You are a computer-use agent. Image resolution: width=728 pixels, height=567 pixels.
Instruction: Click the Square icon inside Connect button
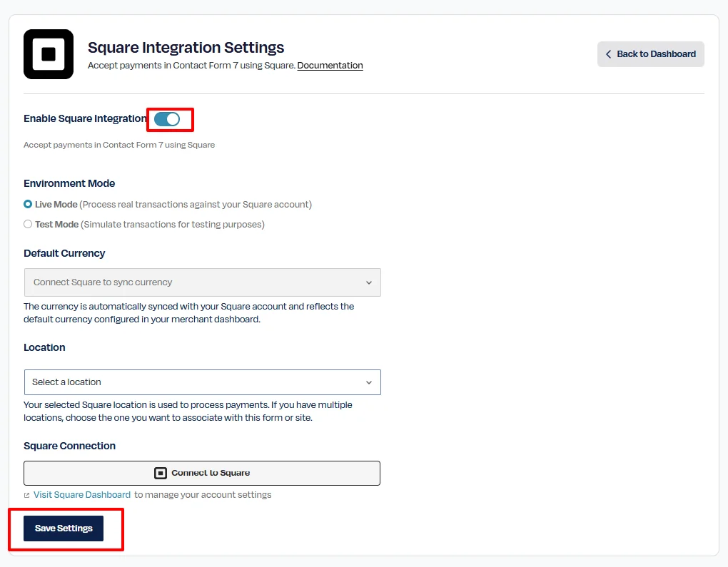(x=160, y=473)
